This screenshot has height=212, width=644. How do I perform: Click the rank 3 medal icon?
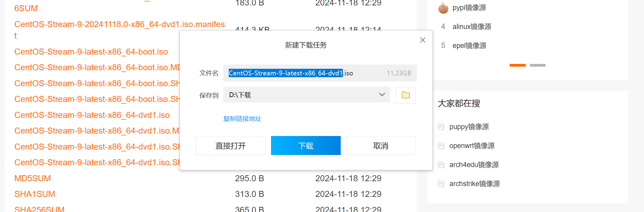[443, 8]
